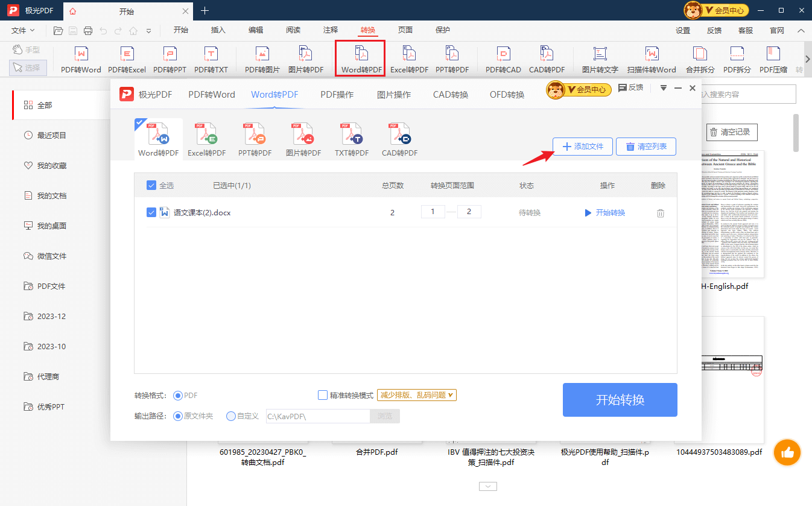Open the PDF转CAD ribbon tool
The width and height of the screenshot is (812, 506).
pos(503,60)
